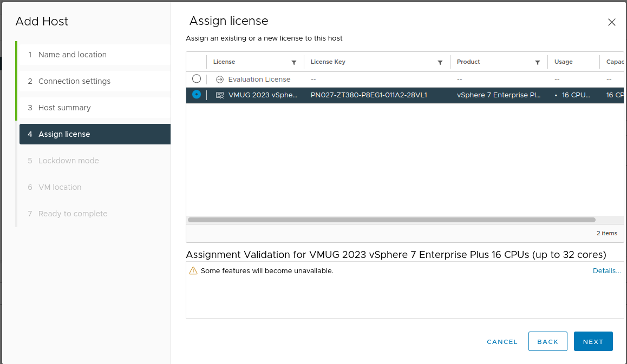Select the Evaluation License radio button

coord(196,78)
